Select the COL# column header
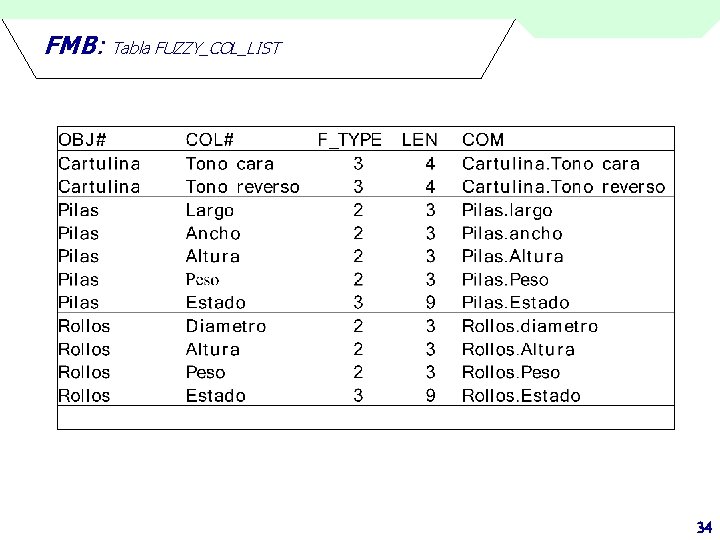The width and height of the screenshot is (720, 540). click(209, 140)
